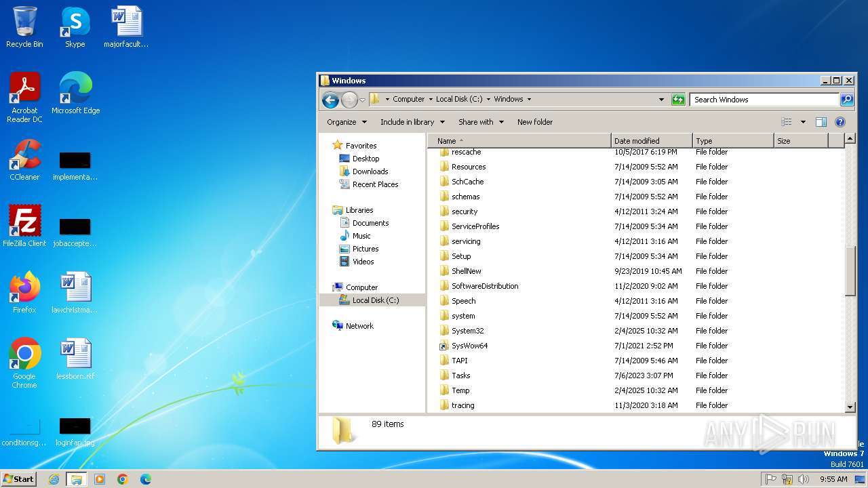
Task: Select the ShellNew folder
Action: click(466, 271)
